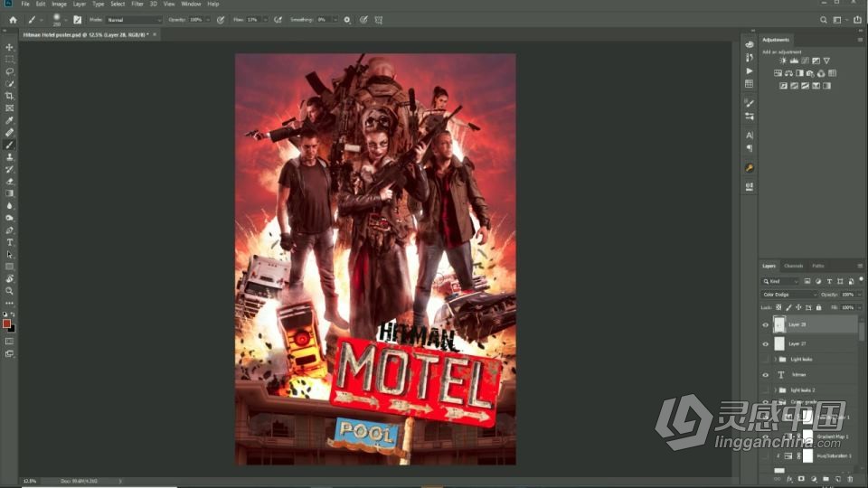The height and width of the screenshot is (488, 868).
Task: Select the Horizontal Type tool
Action: (9, 242)
